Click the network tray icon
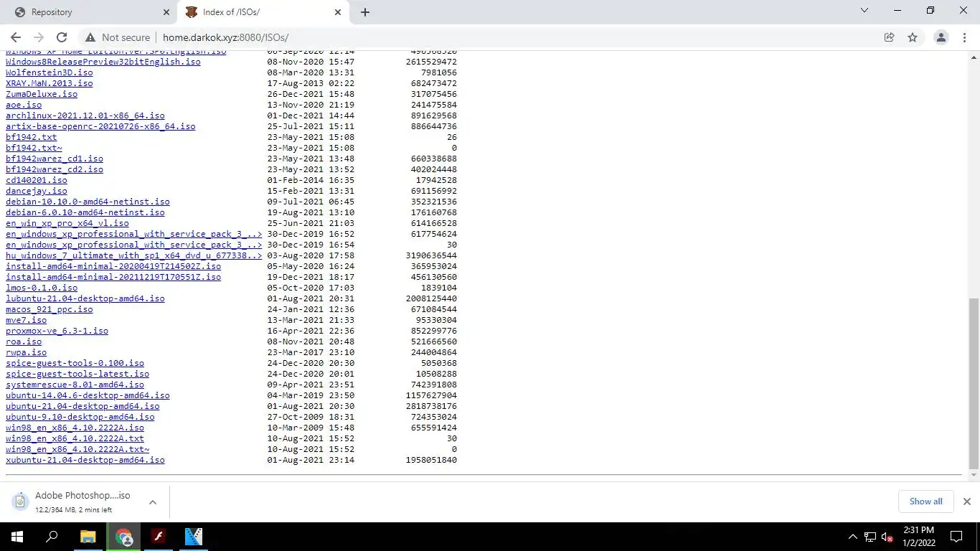980x551 pixels. [870, 537]
